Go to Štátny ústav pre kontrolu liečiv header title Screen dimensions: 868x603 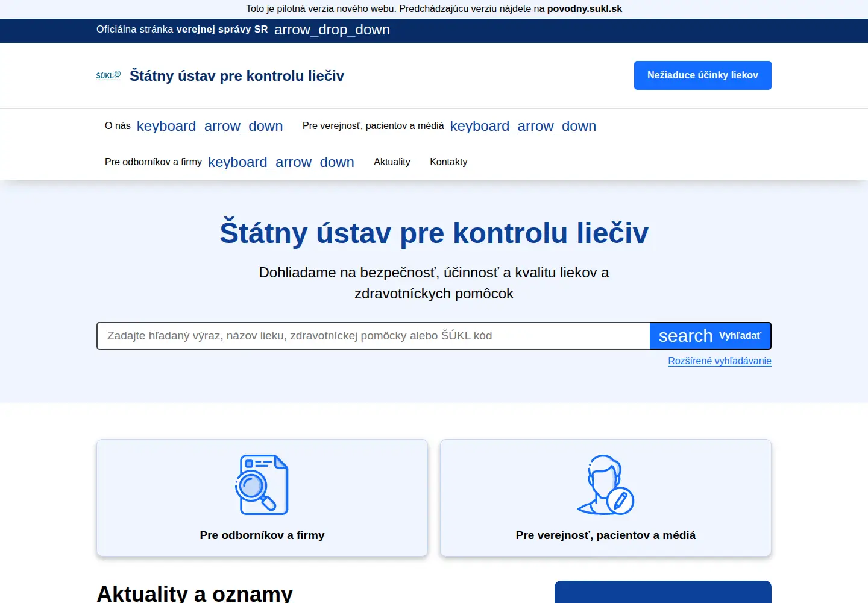point(237,76)
